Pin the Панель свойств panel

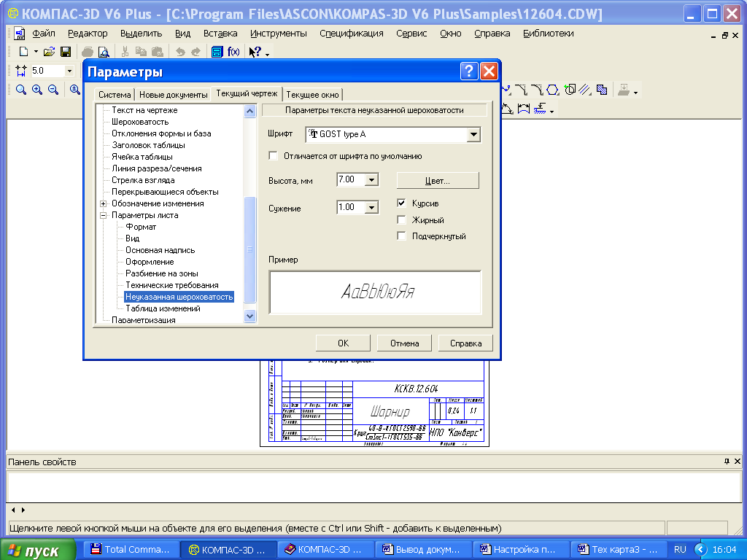[x=727, y=461]
